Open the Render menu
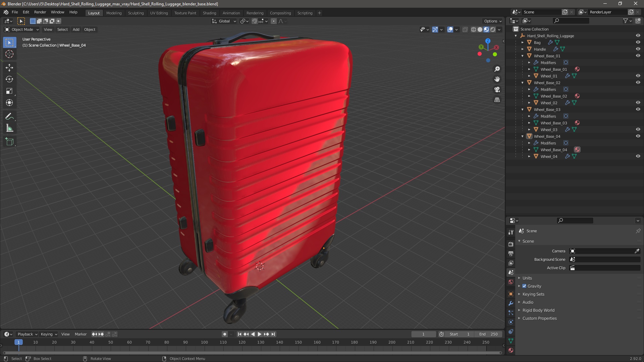 [40, 12]
